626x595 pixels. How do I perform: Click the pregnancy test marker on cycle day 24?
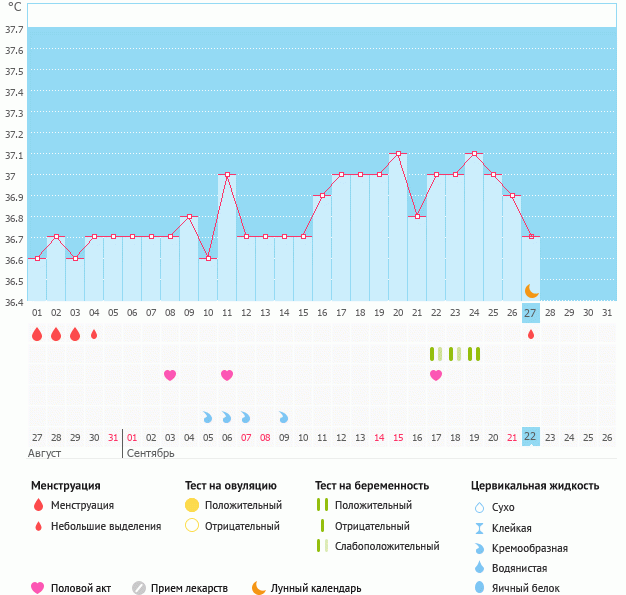point(474,354)
